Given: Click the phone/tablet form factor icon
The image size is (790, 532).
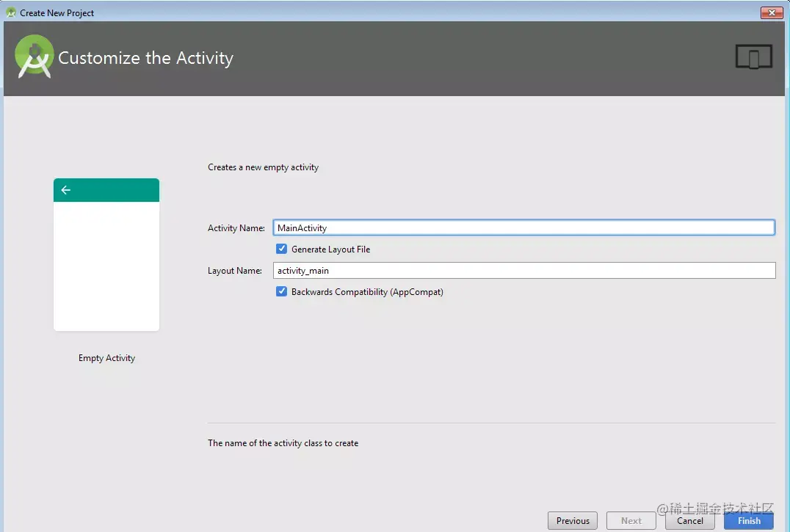Looking at the screenshot, I should pyautogui.click(x=754, y=57).
